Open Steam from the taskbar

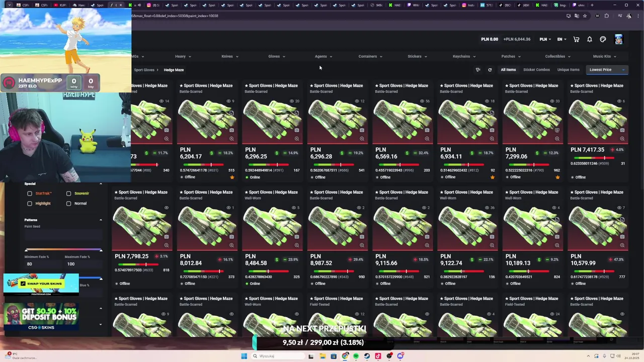(x=367, y=356)
